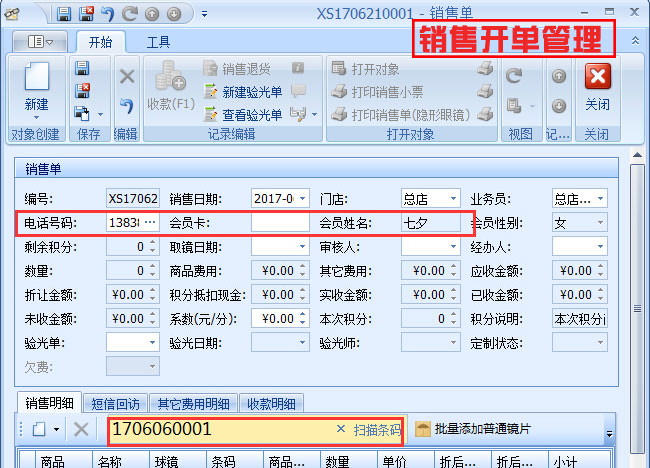Click 新建验光单 to create an optometry sheet
Screen dimensions: 650x468
click(243, 92)
